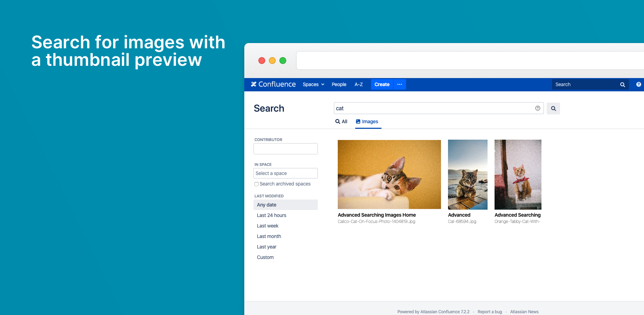Enable Search archived spaces checkbox
This screenshot has width=644, height=315.
tap(257, 184)
